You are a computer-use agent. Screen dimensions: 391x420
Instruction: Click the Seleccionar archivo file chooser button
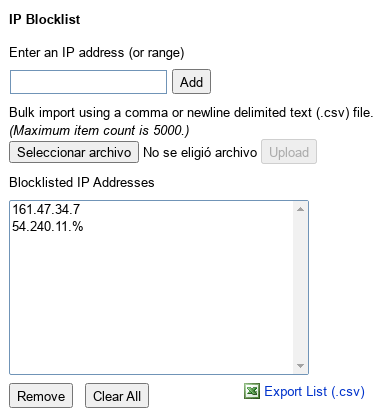(x=74, y=152)
